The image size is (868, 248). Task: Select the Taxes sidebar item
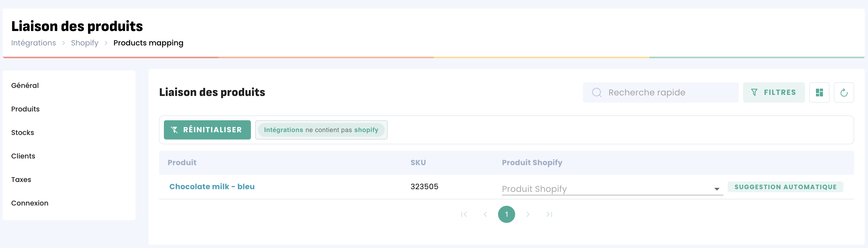[x=21, y=180]
